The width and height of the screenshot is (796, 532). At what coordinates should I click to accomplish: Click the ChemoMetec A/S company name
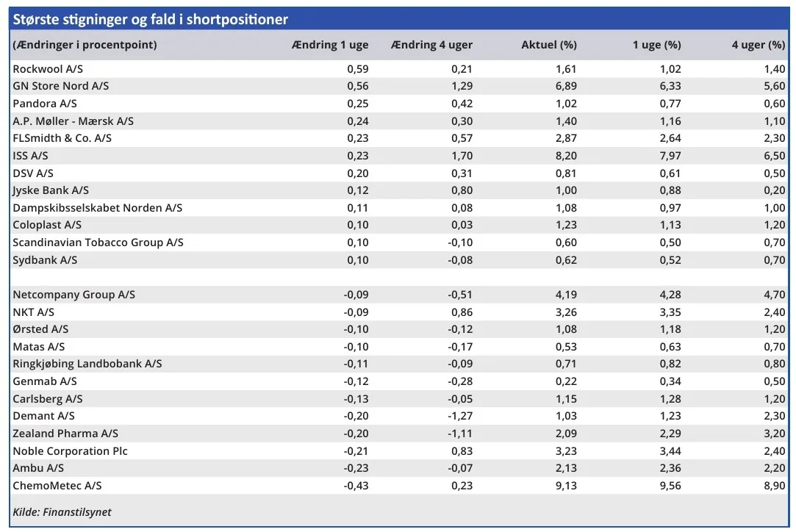pos(57,486)
